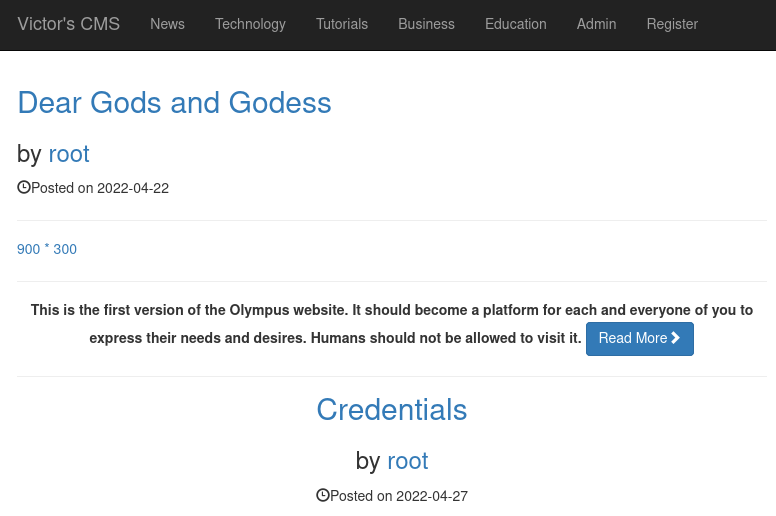776x516 pixels.
Task: Click the clock icon beside 2022-04-27 date
Action: click(x=323, y=495)
